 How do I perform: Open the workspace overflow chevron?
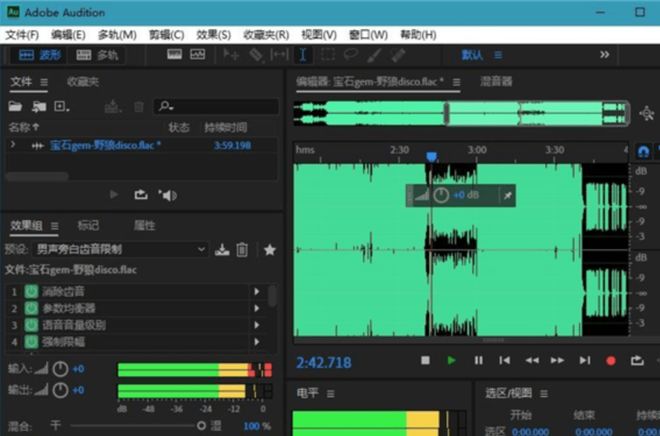604,55
